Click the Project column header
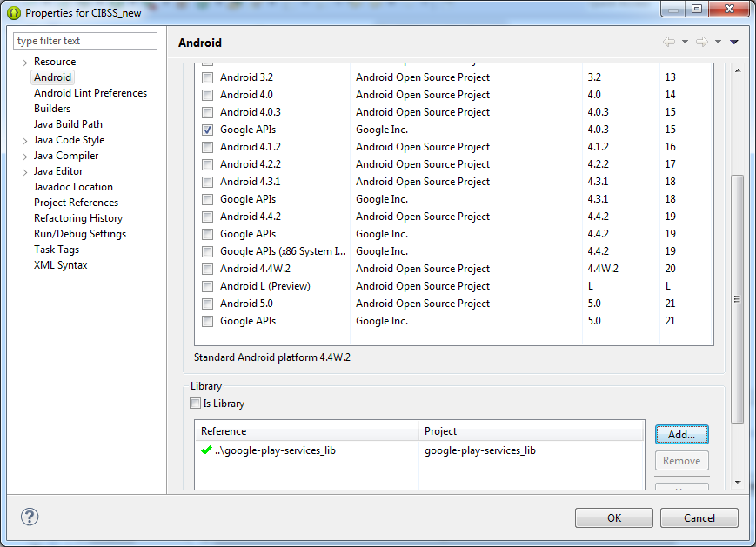 pyautogui.click(x=532, y=430)
